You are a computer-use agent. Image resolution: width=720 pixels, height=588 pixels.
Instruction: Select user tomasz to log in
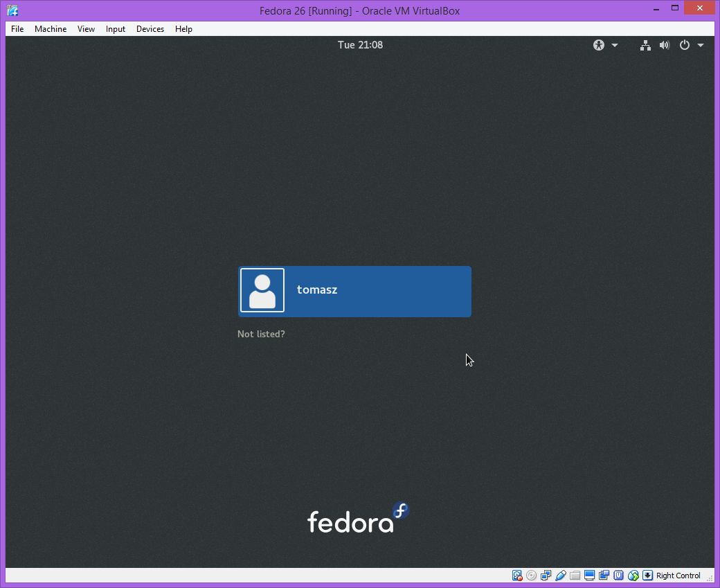click(x=354, y=292)
